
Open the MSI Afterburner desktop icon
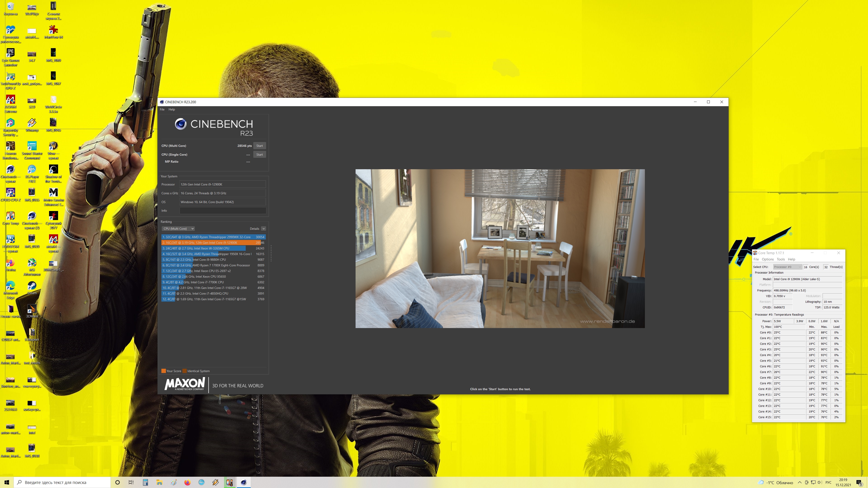pyautogui.click(x=32, y=263)
